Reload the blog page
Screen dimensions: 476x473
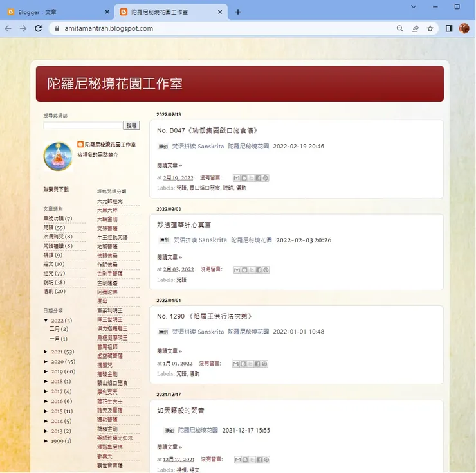pyautogui.click(x=38, y=28)
